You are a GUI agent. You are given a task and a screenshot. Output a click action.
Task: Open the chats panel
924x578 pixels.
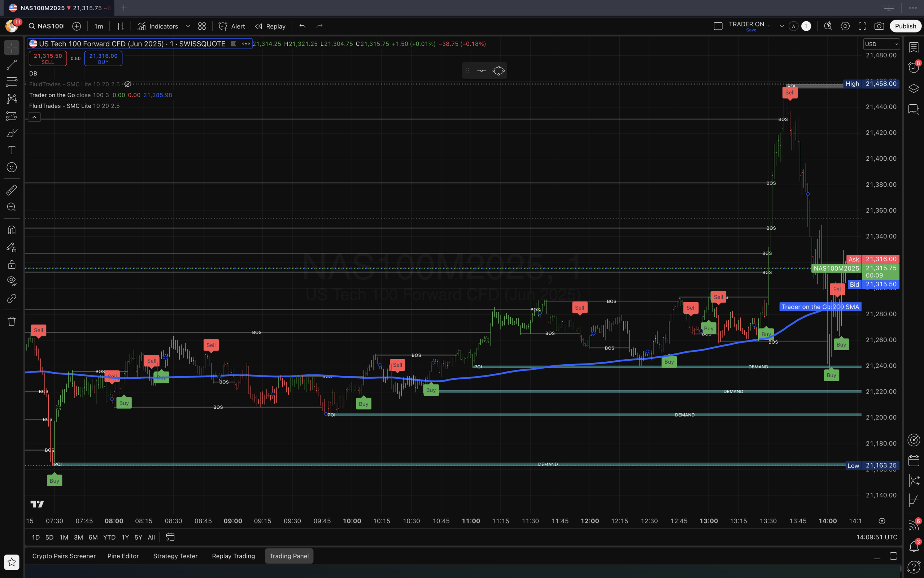click(914, 110)
